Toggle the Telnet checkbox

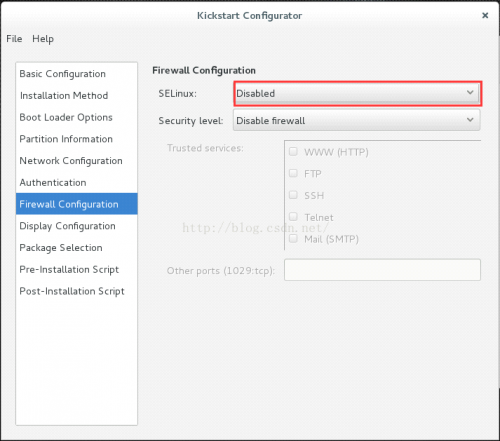coord(293,217)
